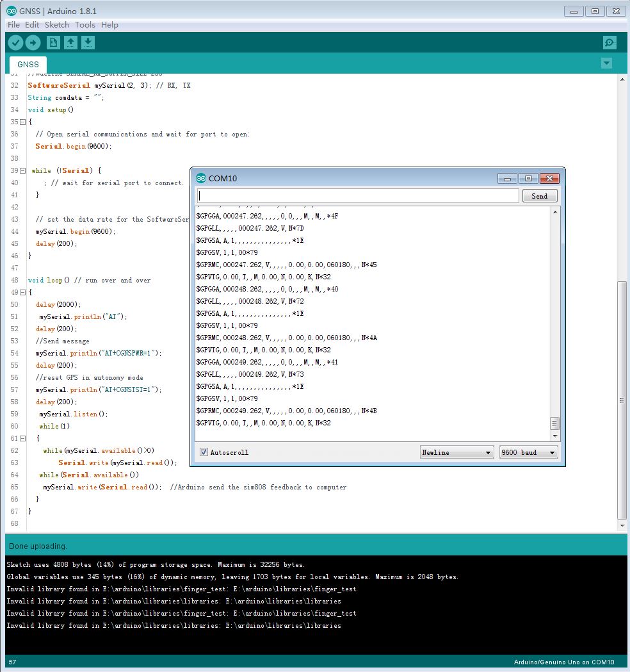Click code line 'mySerial.listen();'
The width and height of the screenshot is (630, 672).
pyautogui.click(x=73, y=414)
